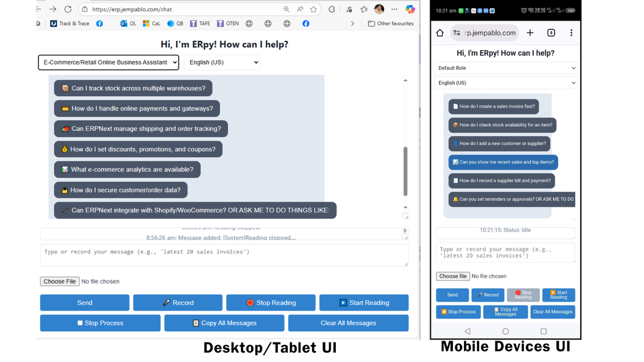Click the desktop Record button
Image resolution: width=644 pixels, height=362 pixels.
(x=178, y=302)
